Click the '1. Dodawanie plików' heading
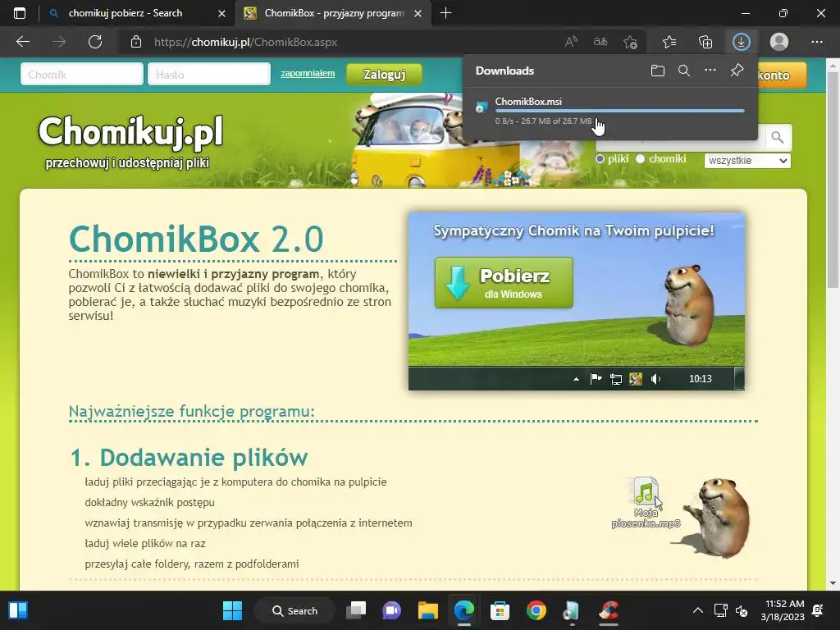This screenshot has height=630, width=840. [x=189, y=458]
